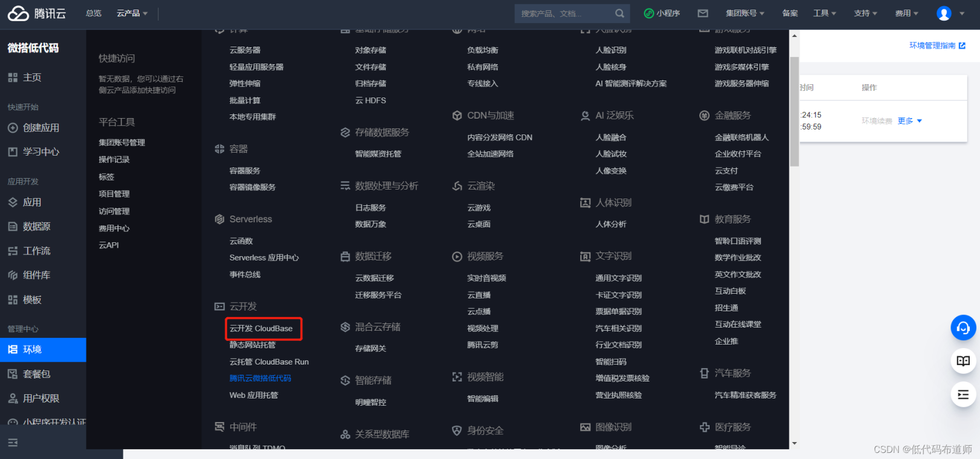Open 互动白板 entry
The image size is (980, 459).
point(731,291)
